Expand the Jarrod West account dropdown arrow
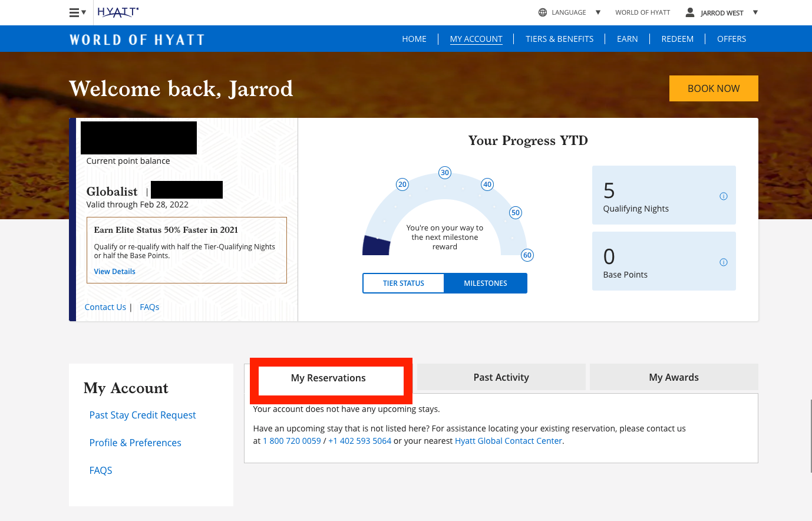The width and height of the screenshot is (812, 521). (755, 12)
